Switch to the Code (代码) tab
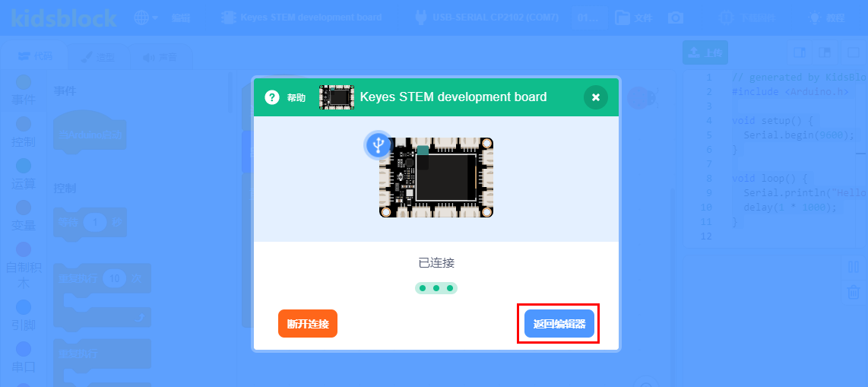Image resolution: width=868 pixels, height=387 pixels. (x=34, y=56)
